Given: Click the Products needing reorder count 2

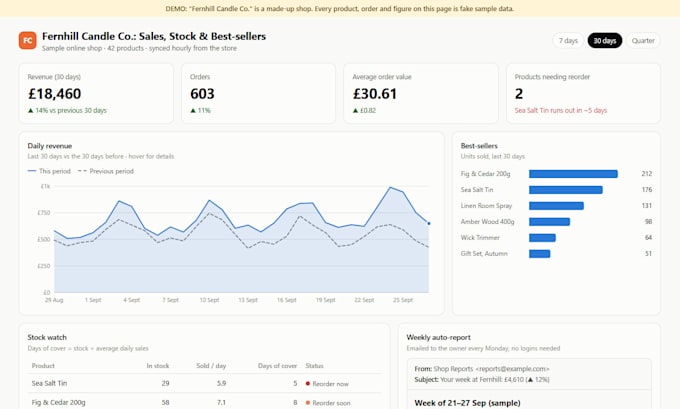Looking at the screenshot, I should 519,94.
